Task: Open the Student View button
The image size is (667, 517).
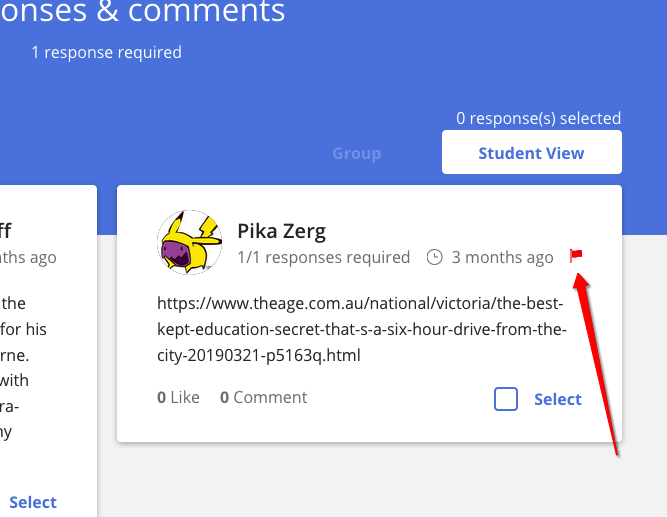Action: [x=532, y=152]
